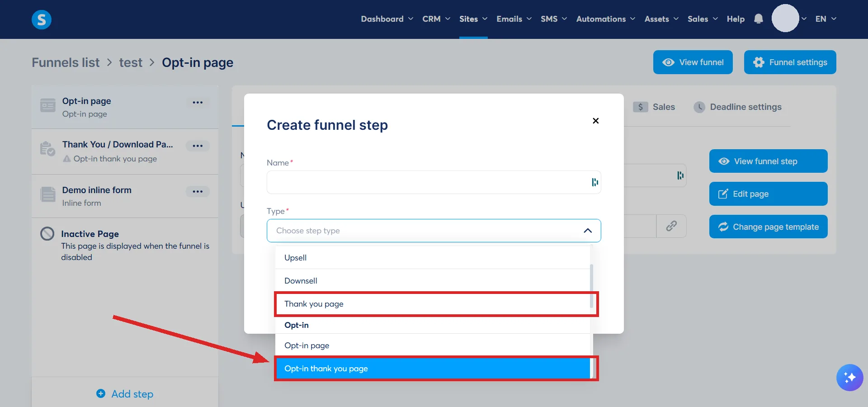
Task: Go to test funnel breadcrumb
Action: pyautogui.click(x=131, y=62)
